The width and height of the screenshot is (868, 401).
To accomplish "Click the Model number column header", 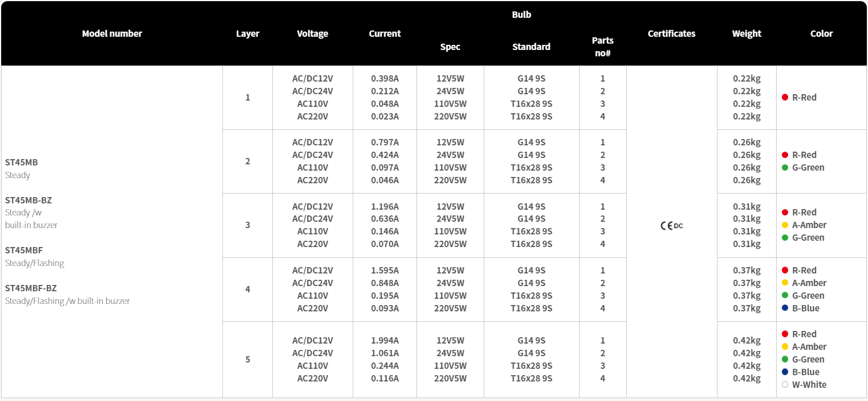I will (112, 33).
